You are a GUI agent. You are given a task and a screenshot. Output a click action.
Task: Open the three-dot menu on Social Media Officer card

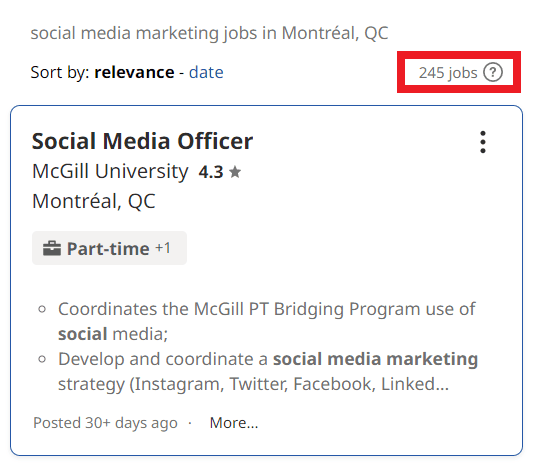483,142
